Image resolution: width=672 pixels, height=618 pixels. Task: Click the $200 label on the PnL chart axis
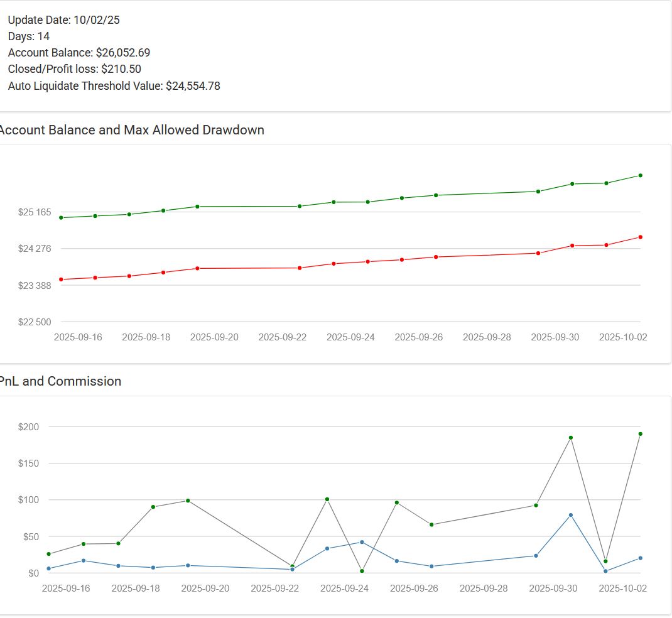tap(29, 427)
